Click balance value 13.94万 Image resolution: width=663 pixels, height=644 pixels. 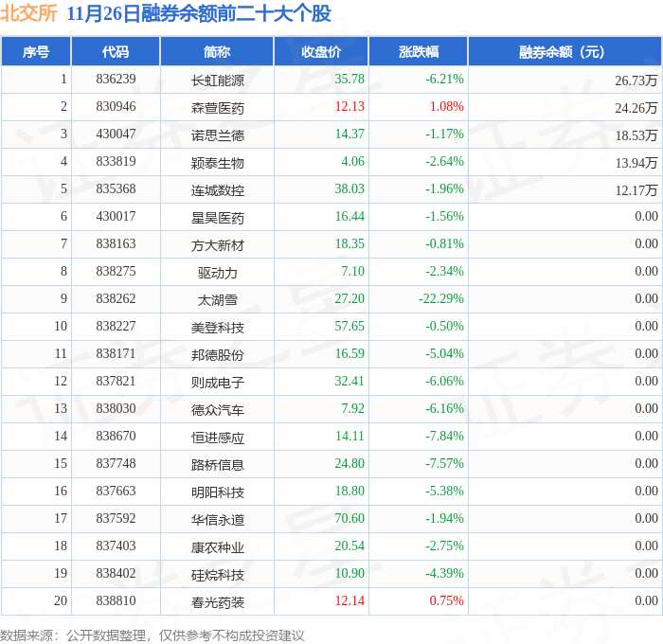coord(636,162)
